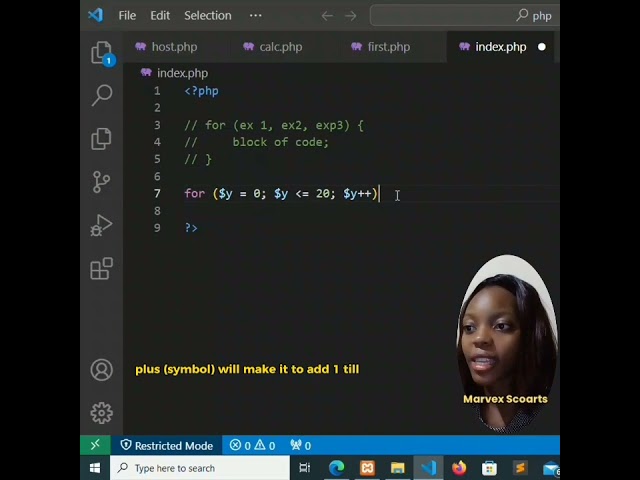
Task: Click the closing ?> tag on line 9
Action: [x=191, y=228]
